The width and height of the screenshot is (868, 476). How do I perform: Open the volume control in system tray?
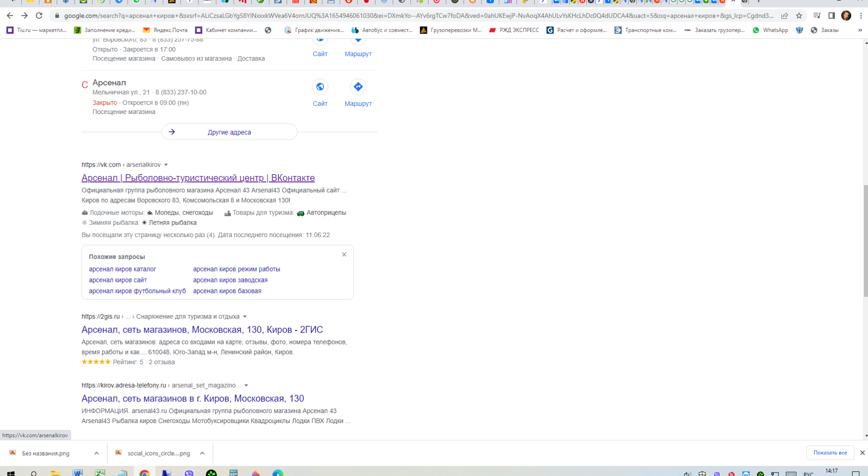pyautogui.click(x=687, y=474)
